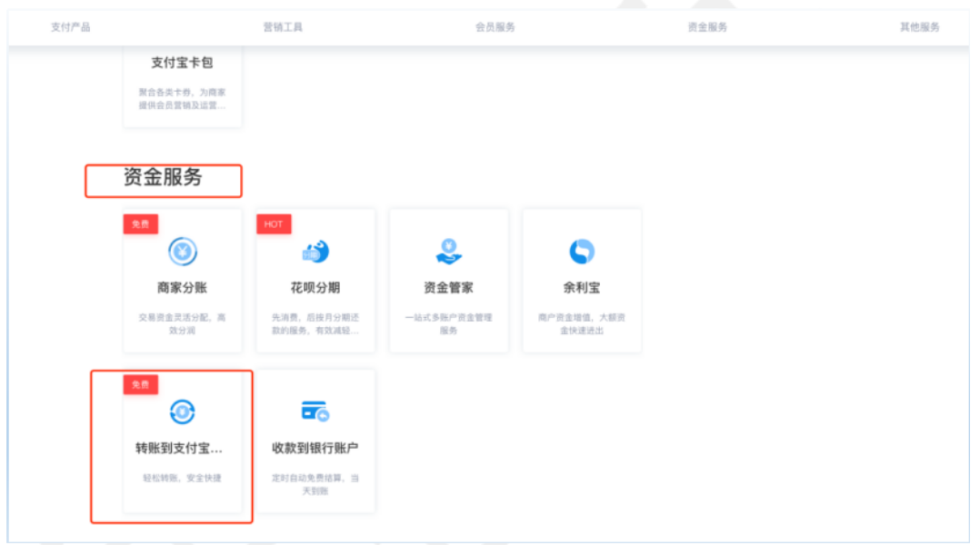Screen dimensions: 980x545
Task: Click the 资金服务 section heading
Action: pyautogui.click(x=163, y=177)
